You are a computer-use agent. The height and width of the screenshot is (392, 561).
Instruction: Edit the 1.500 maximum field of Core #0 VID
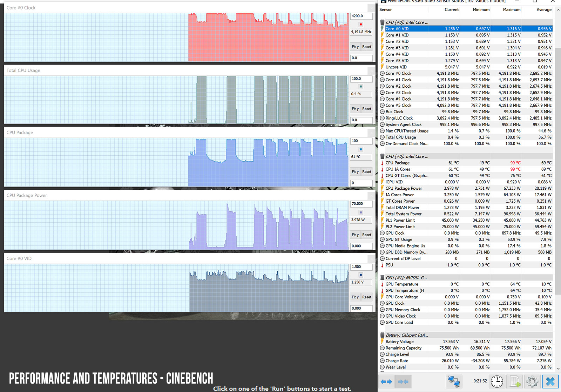click(361, 267)
